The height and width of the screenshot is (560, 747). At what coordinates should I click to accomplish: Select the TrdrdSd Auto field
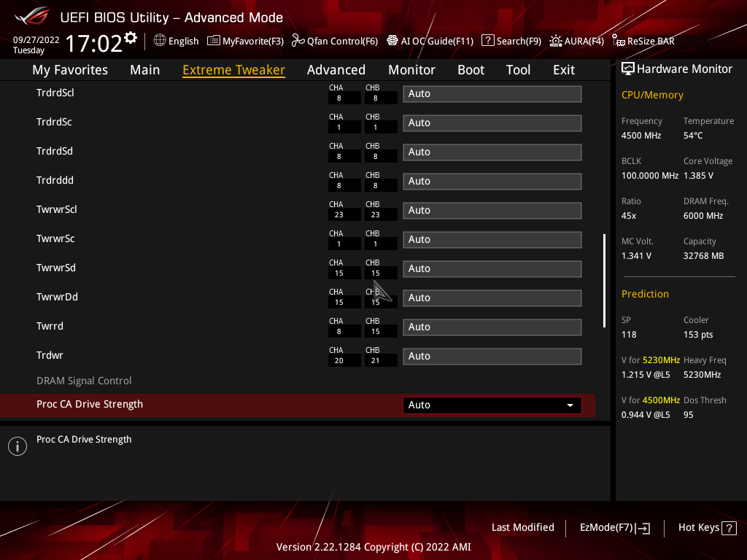[x=492, y=152]
